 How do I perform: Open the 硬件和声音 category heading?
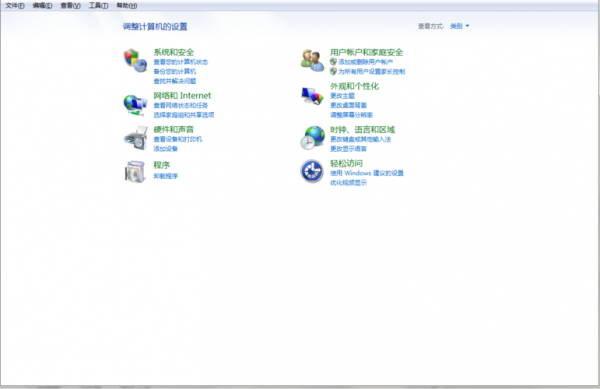[174, 129]
